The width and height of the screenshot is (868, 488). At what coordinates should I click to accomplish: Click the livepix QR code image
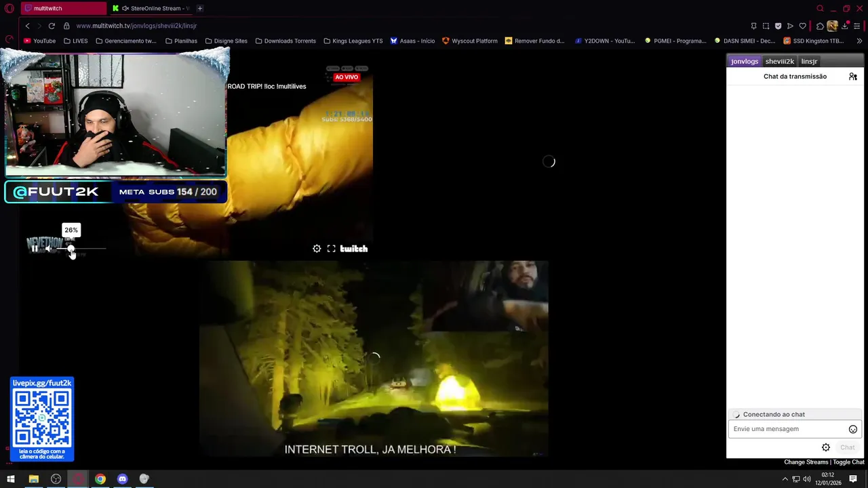point(42,419)
